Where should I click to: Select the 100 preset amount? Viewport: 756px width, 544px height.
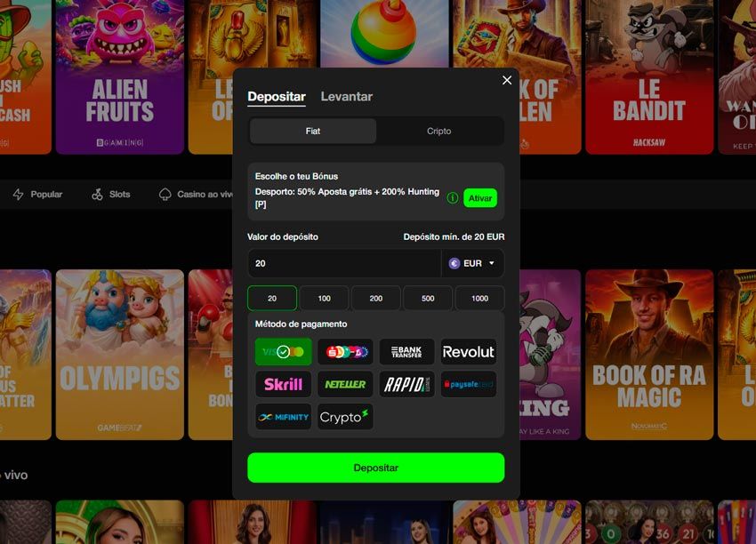coord(324,299)
